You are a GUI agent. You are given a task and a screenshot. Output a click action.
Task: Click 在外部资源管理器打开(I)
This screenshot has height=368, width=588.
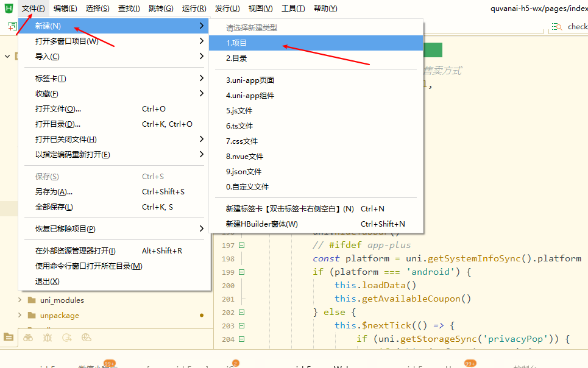pyautogui.click(x=115, y=250)
